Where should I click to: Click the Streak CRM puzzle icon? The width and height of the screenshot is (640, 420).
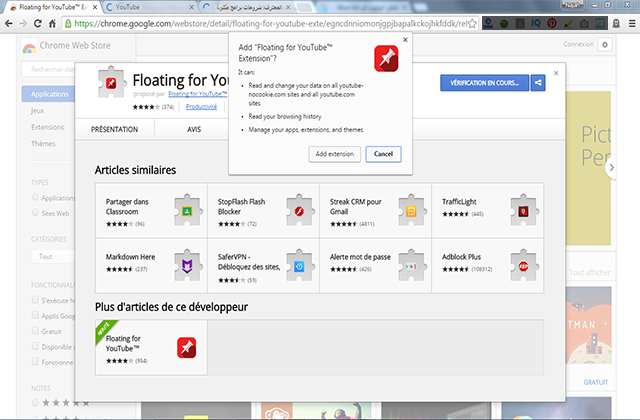[411, 210]
